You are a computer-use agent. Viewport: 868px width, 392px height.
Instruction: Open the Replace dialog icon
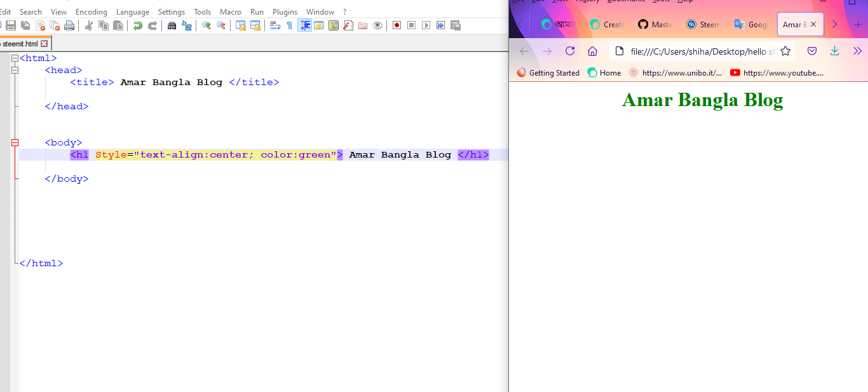(187, 25)
